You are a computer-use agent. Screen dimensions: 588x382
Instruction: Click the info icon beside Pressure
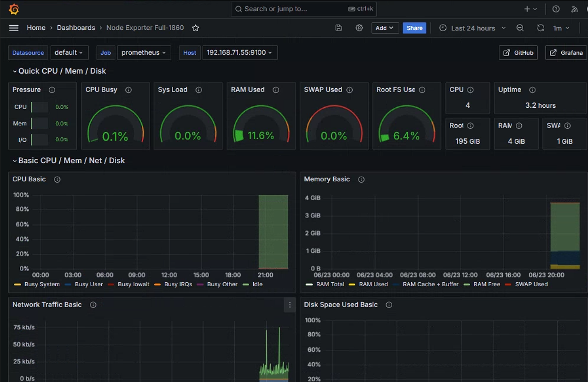(52, 90)
